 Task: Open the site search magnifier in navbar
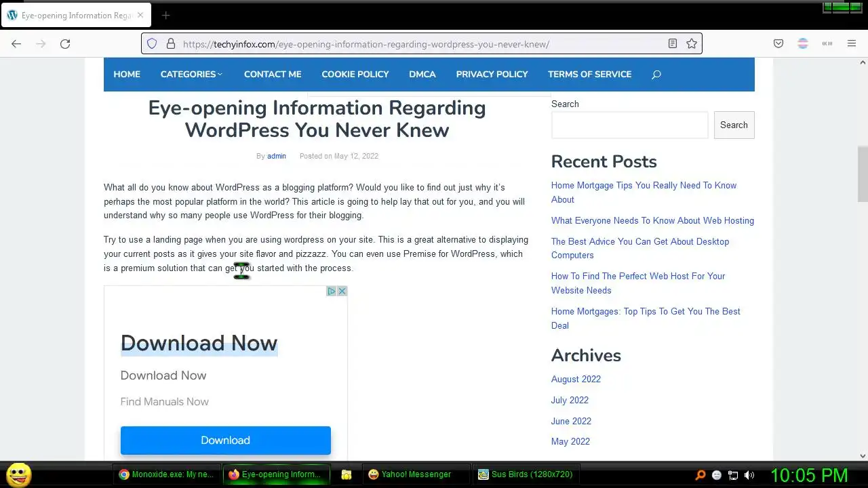coord(656,75)
